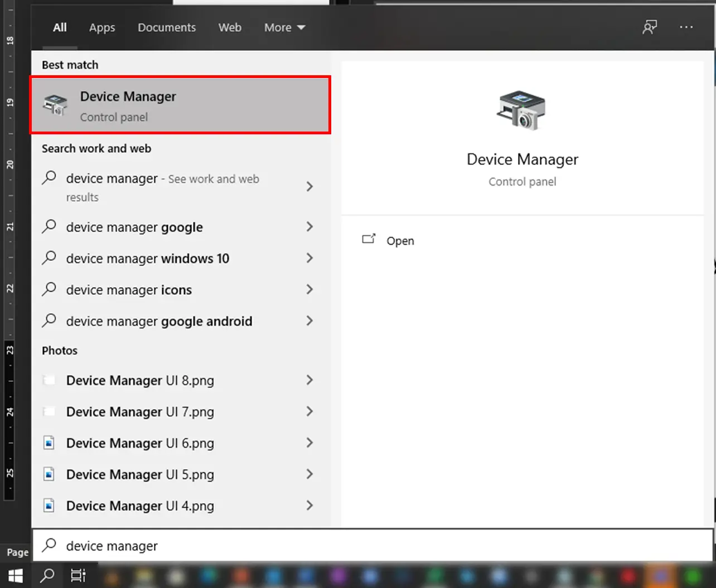Select device manager google android suggestion
Image resolution: width=716 pixels, height=588 pixels.
[159, 321]
